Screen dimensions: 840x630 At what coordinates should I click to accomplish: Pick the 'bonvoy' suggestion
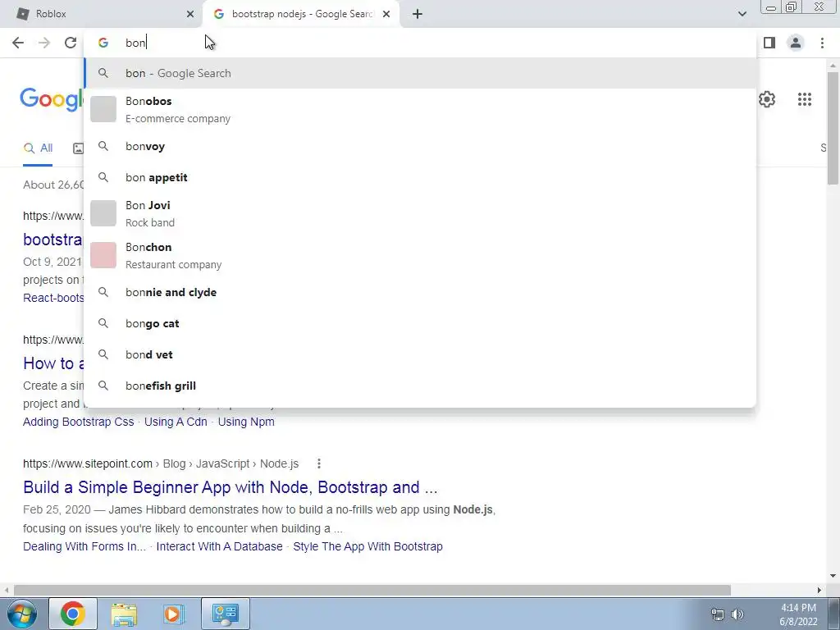click(420, 146)
